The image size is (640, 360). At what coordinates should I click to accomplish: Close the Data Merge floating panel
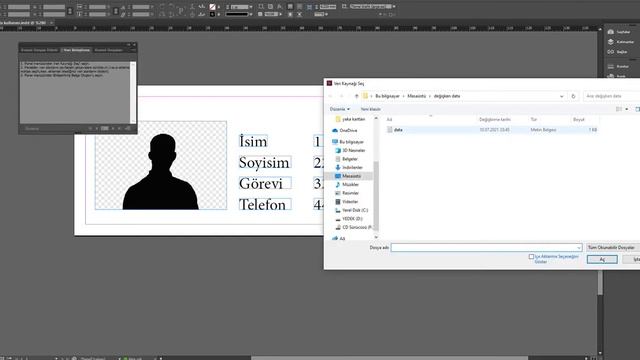click(x=134, y=44)
